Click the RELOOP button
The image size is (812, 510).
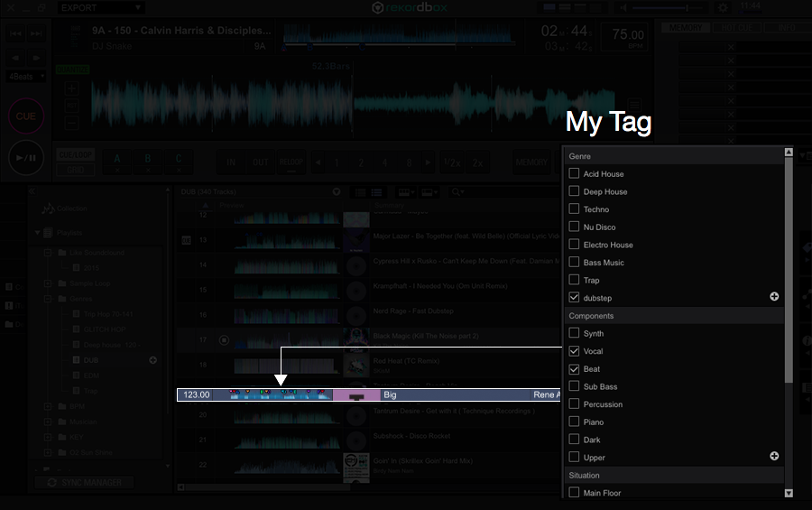(291, 162)
